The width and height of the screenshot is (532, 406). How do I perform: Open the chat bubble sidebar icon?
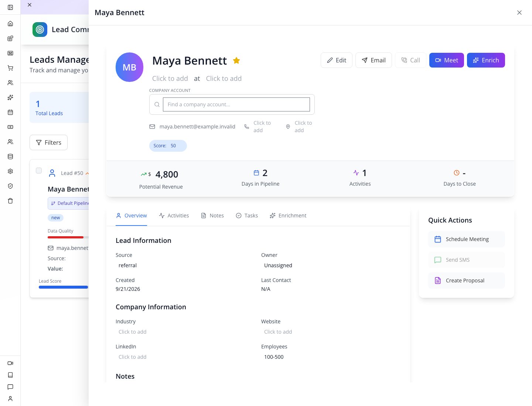pyautogui.click(x=10, y=387)
